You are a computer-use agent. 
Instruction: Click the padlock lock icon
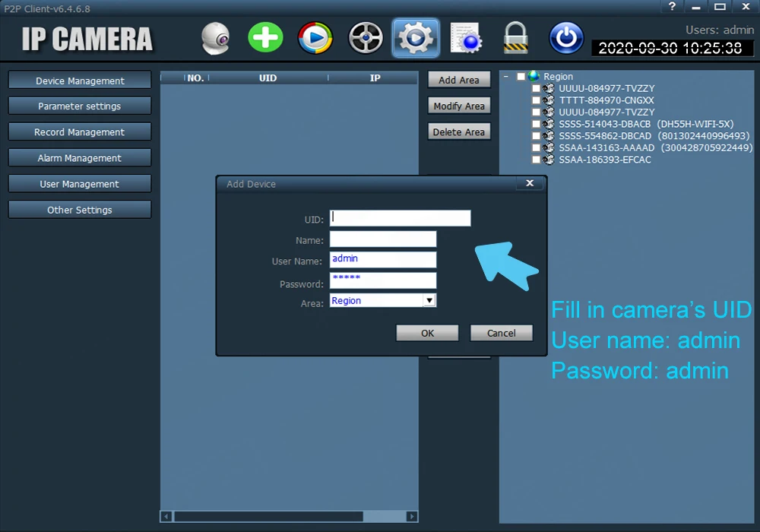tap(515, 38)
